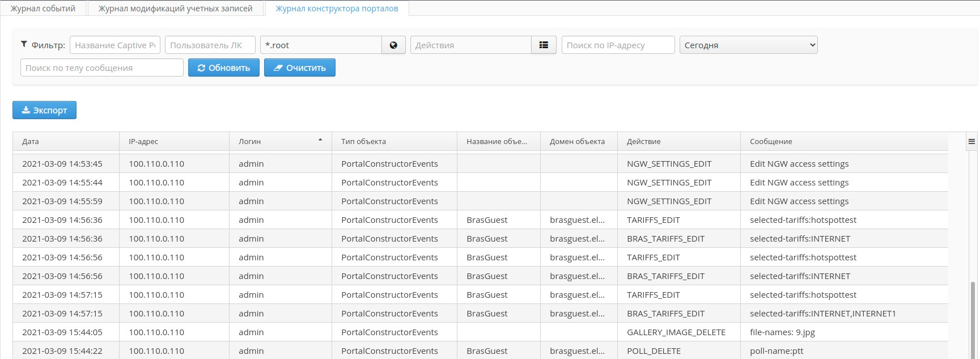Toggle sort arrow in Логин column header
980x359 pixels.
pos(320,140)
